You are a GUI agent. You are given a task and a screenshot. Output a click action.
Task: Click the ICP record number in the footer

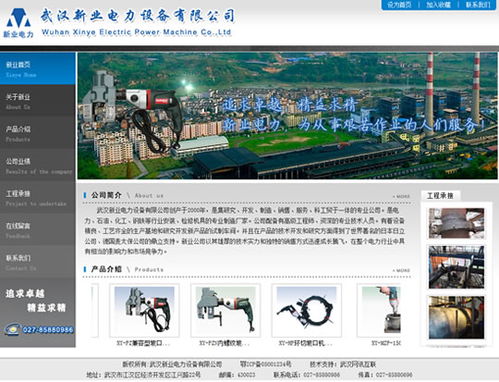pos(266,364)
